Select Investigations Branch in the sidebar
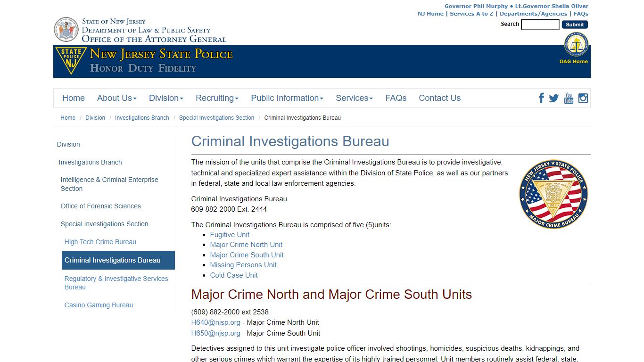Image resolution: width=644 pixels, height=362 pixels. point(90,162)
